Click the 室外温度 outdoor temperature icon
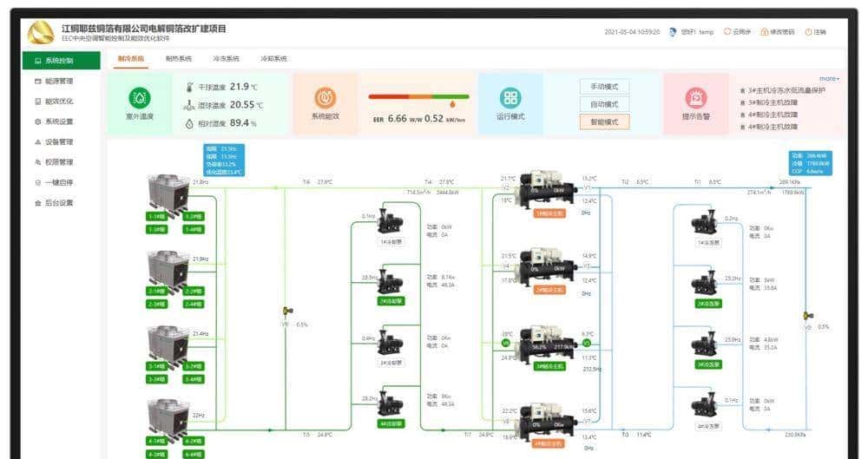 click(x=139, y=98)
